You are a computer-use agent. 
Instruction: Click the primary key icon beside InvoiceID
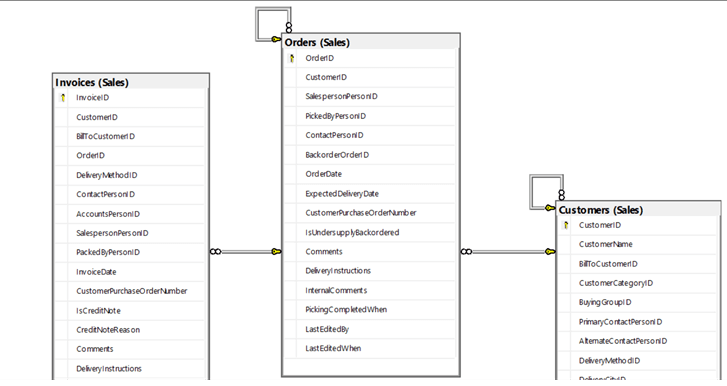coord(63,98)
